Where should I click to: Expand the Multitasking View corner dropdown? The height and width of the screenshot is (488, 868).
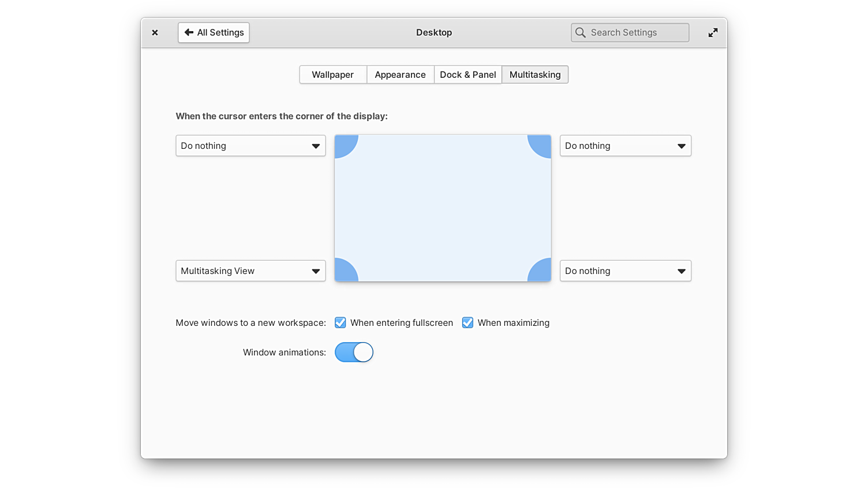(x=250, y=271)
